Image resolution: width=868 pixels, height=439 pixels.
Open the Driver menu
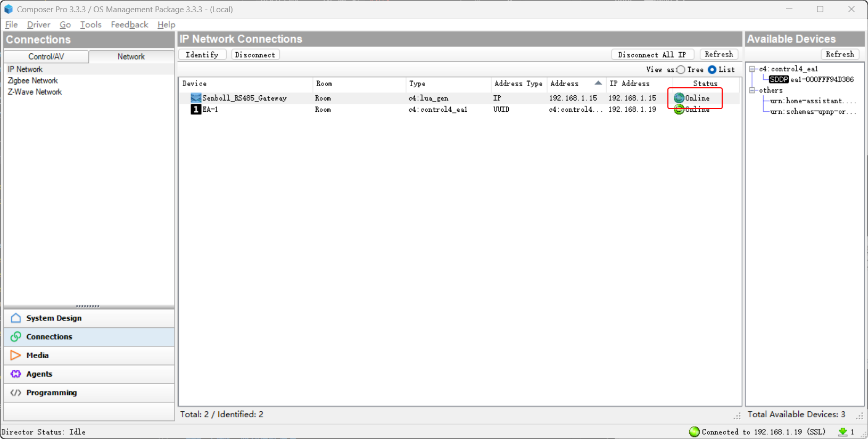point(39,24)
